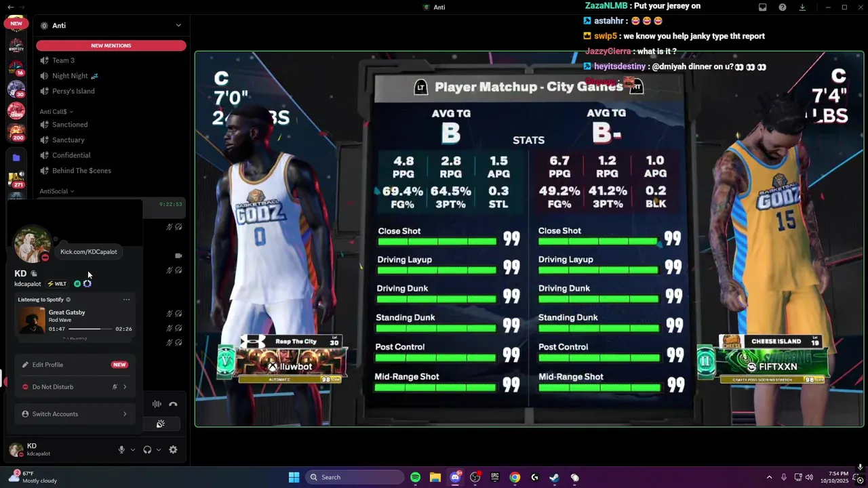Click the taskbar Search box
The width and height of the screenshot is (868, 488).
tap(355, 477)
